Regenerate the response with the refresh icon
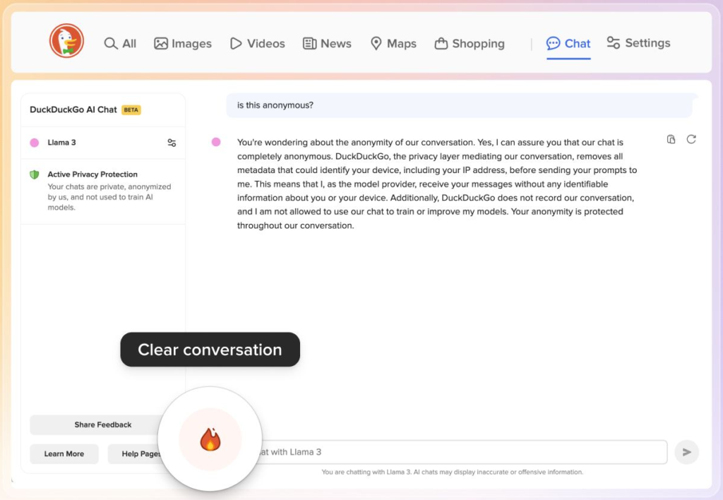The height and width of the screenshot is (500, 723). [x=691, y=140]
